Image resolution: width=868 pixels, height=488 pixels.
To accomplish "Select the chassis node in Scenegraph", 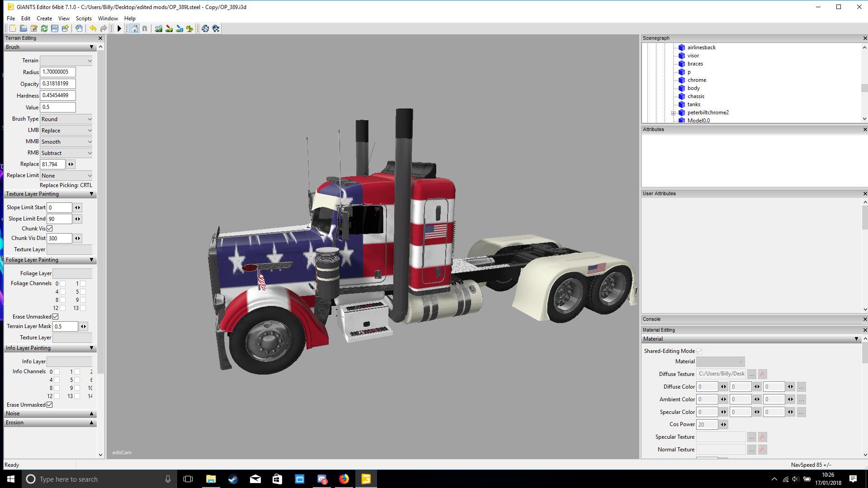I will point(696,96).
